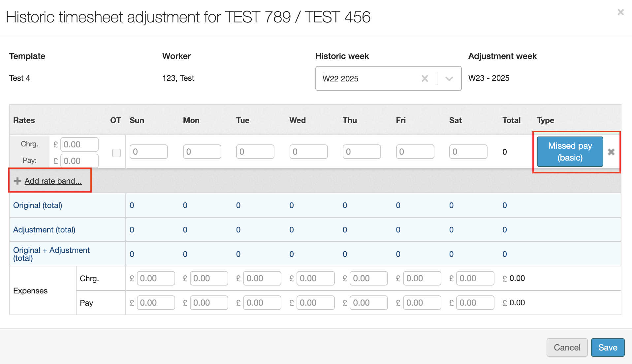Click the Tuesday hours input box
The image size is (632, 364).
click(255, 152)
